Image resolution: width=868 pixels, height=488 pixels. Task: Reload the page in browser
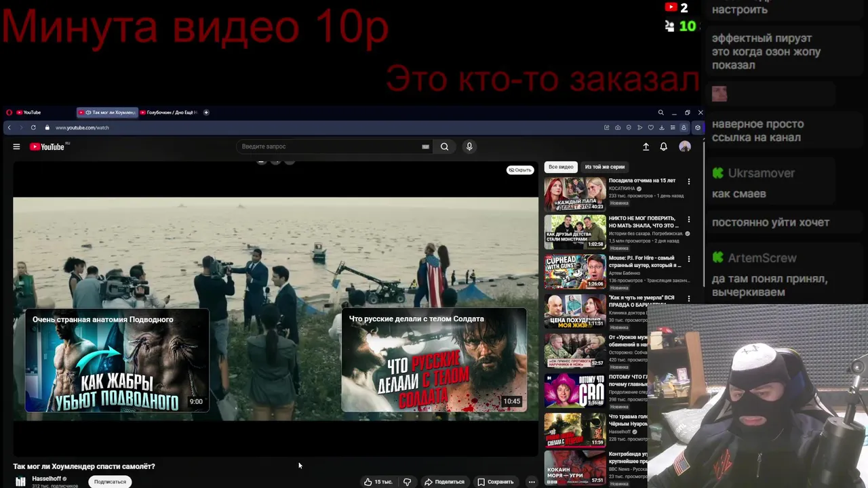tap(33, 127)
